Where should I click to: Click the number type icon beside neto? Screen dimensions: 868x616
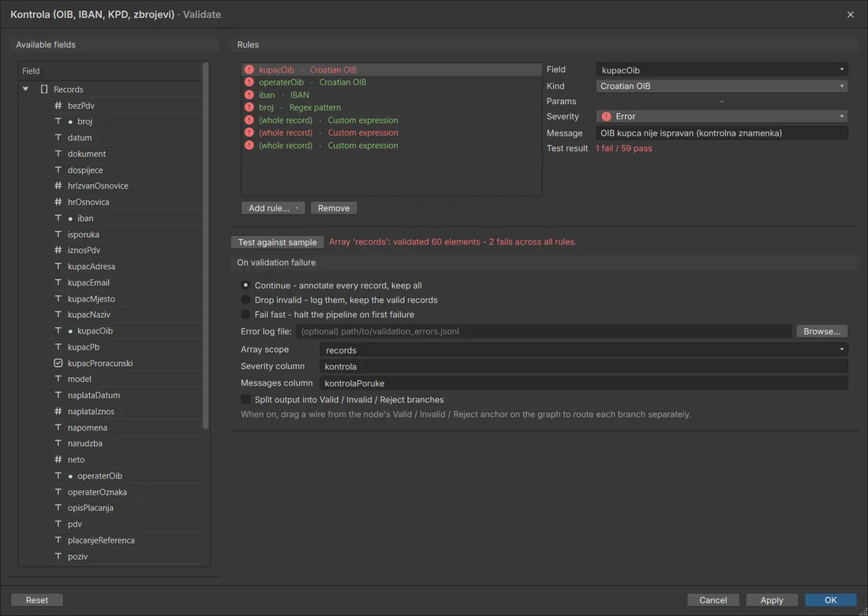[58, 459]
